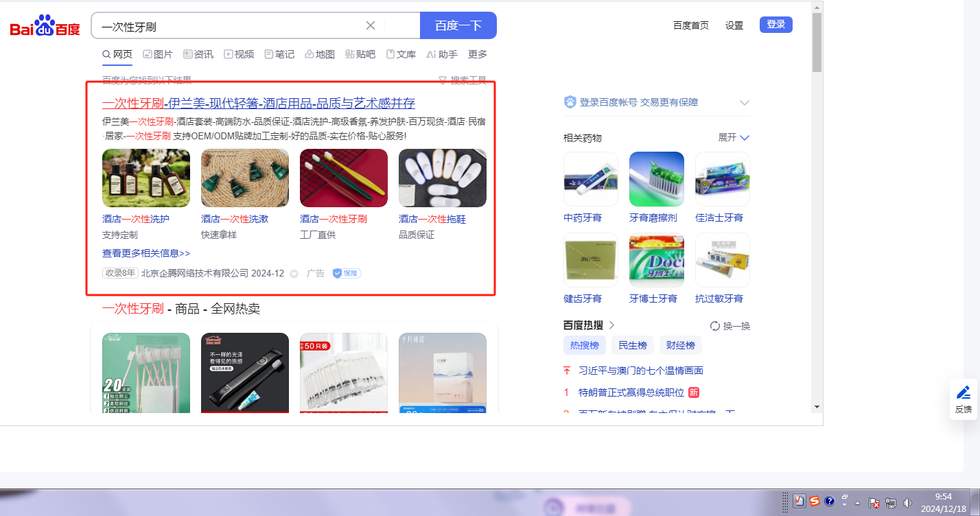Open 搜索工具 filter options
The image size is (980, 516).
pos(463,80)
